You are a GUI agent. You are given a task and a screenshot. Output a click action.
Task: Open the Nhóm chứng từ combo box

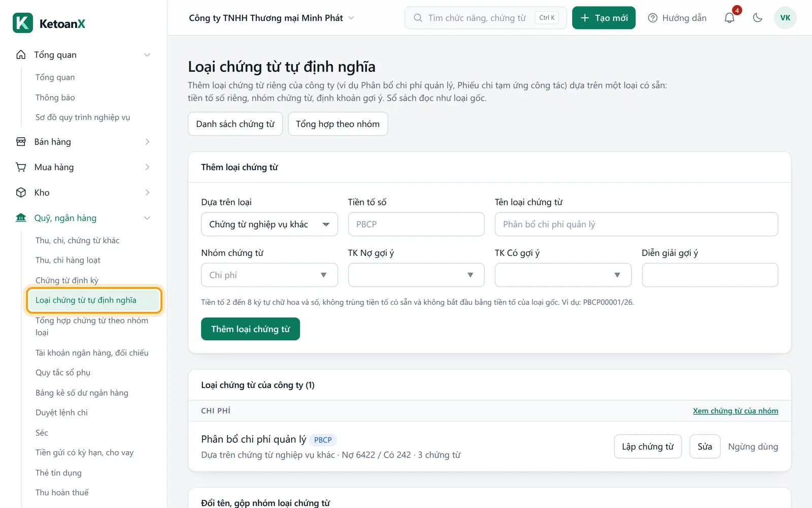pos(269,275)
